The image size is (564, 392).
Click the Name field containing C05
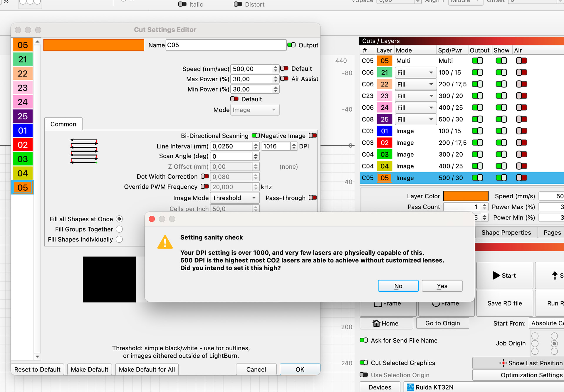pyautogui.click(x=226, y=45)
